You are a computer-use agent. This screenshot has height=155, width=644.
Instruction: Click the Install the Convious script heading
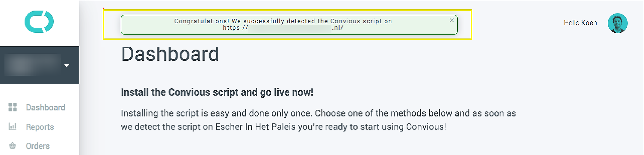click(217, 92)
